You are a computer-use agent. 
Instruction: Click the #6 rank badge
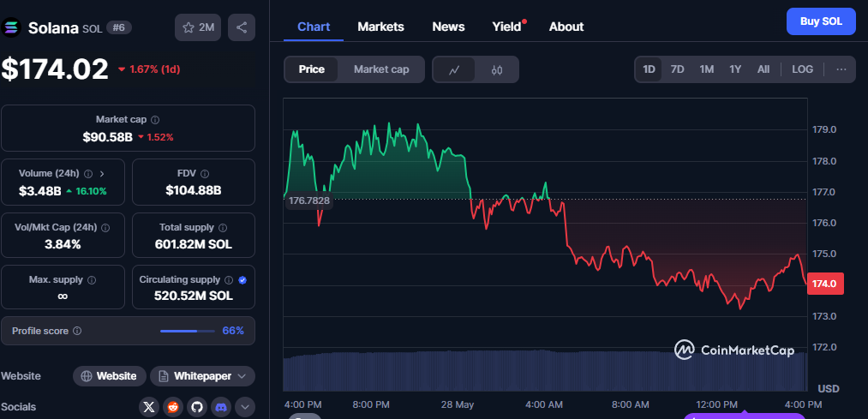119,27
